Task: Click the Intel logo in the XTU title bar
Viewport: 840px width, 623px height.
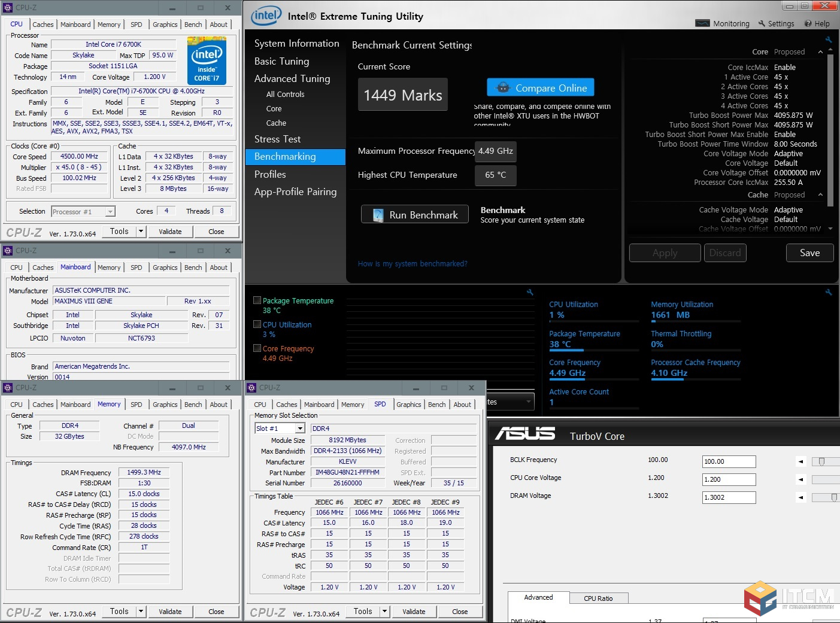Action: (266, 16)
